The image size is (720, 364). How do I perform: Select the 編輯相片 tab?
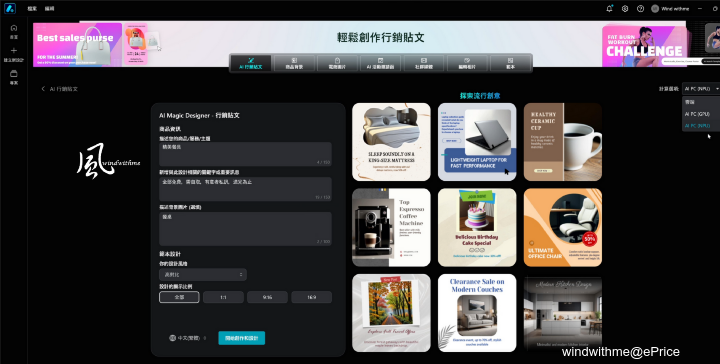coord(467,63)
